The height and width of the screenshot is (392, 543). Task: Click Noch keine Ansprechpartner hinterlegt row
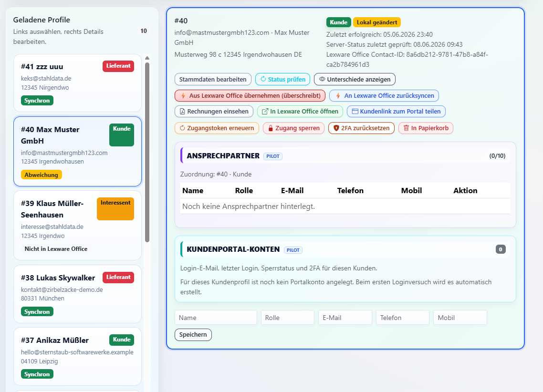(345, 206)
